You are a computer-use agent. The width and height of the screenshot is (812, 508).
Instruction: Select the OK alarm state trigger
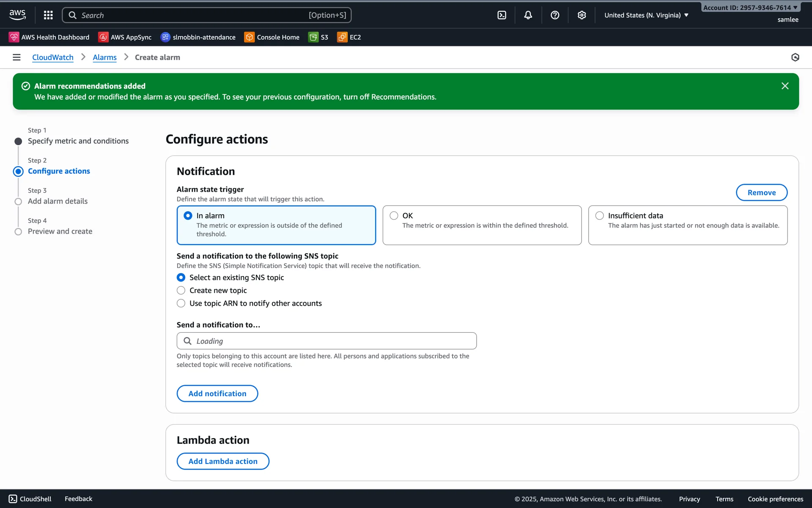(x=394, y=215)
